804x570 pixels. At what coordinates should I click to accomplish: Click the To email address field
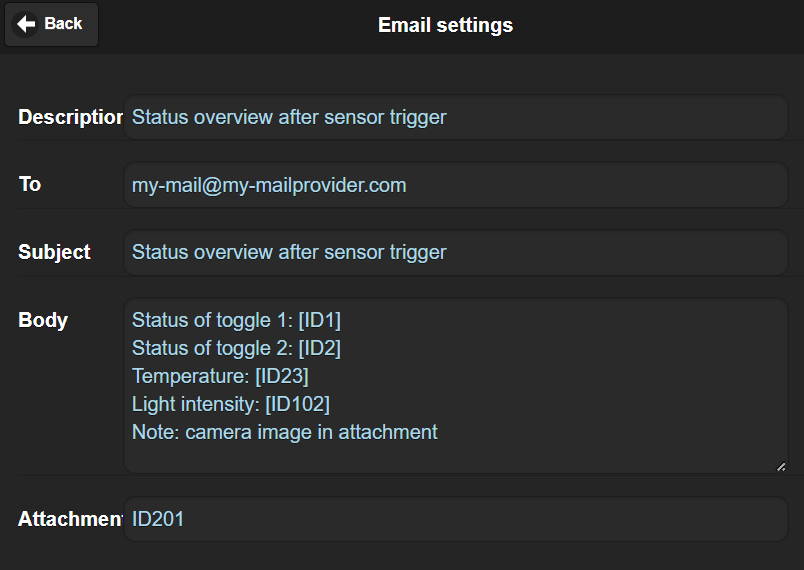tap(455, 185)
